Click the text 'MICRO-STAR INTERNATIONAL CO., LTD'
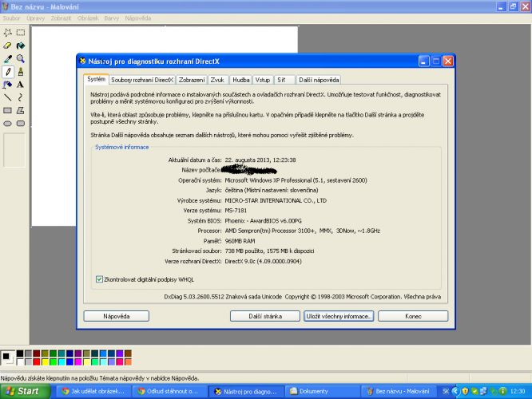The height and width of the screenshot is (399, 532). (276, 200)
